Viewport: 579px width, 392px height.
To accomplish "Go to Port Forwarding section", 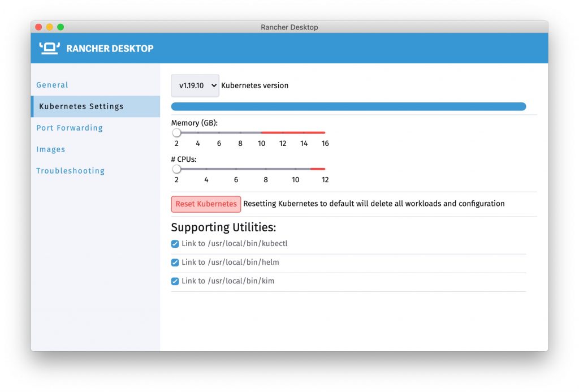I will pos(70,128).
